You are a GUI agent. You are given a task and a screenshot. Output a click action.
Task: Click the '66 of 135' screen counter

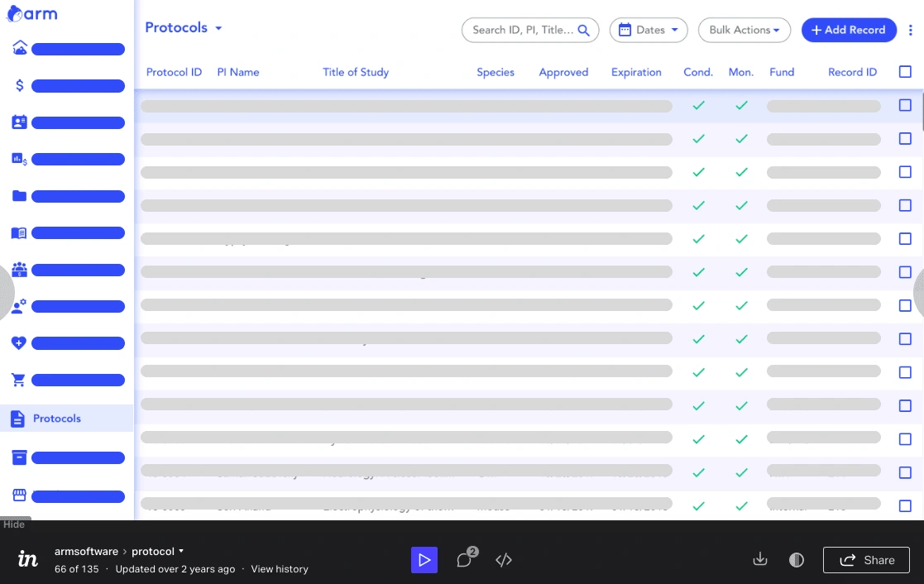coord(77,568)
